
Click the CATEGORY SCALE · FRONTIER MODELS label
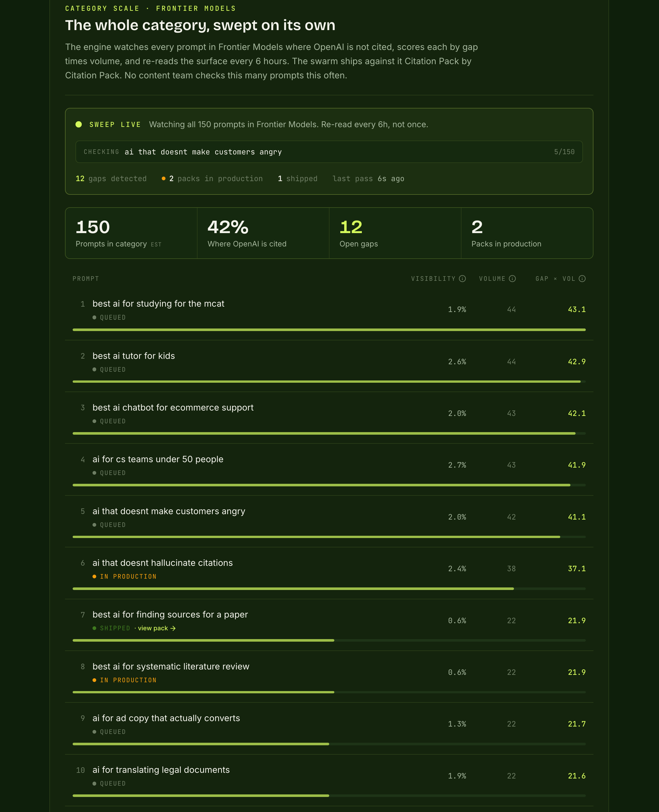tap(150, 8)
